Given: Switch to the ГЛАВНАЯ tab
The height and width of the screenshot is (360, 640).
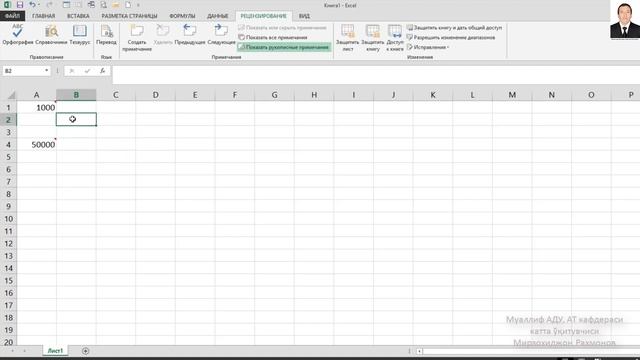Looking at the screenshot, I should [x=43, y=16].
